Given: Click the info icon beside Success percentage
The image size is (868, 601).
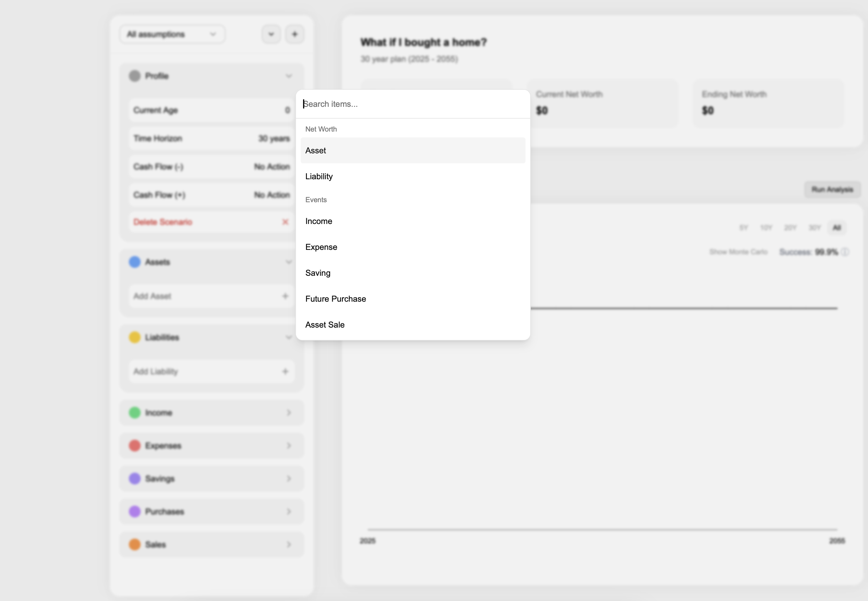Looking at the screenshot, I should pyautogui.click(x=845, y=252).
